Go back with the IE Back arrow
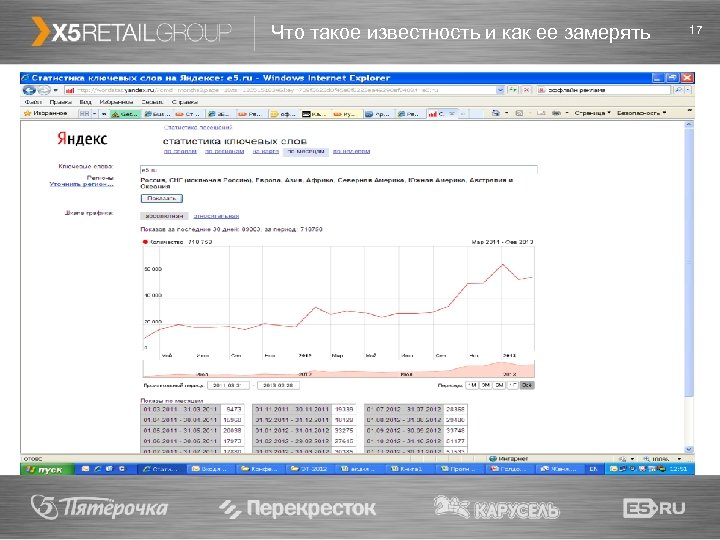 (29, 90)
